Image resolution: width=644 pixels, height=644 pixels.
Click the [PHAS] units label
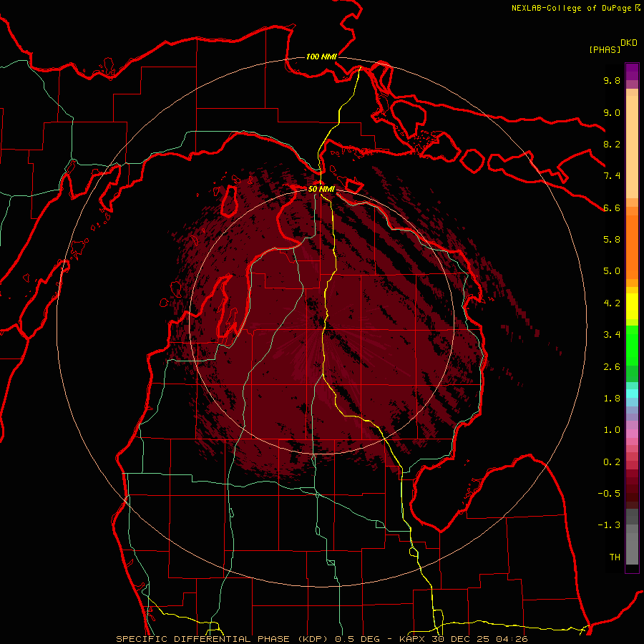pos(605,49)
